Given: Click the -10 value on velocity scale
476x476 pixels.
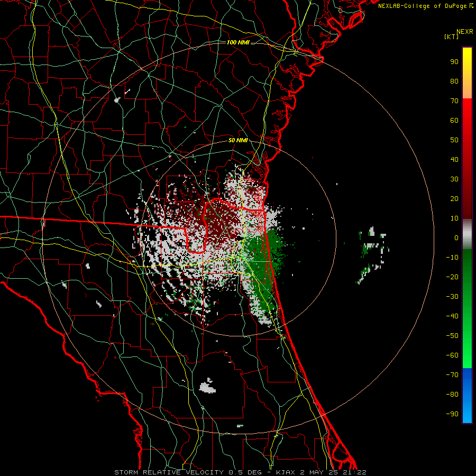Looking at the screenshot, I should click(x=452, y=258).
